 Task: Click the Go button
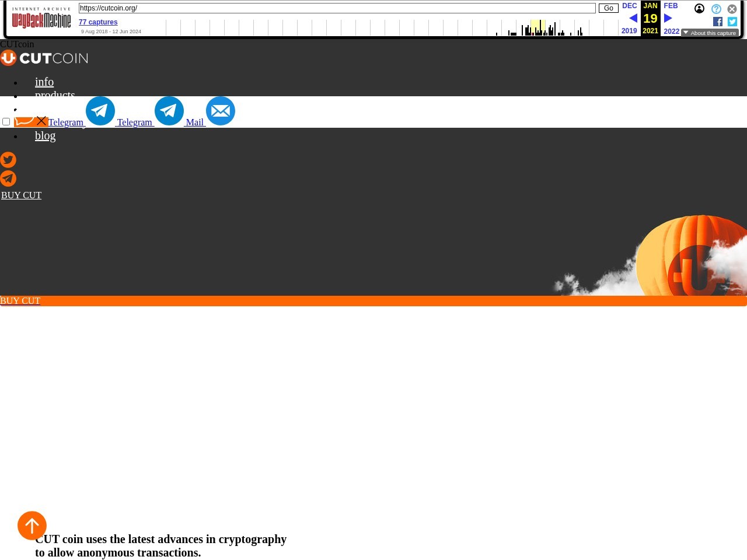609,8
